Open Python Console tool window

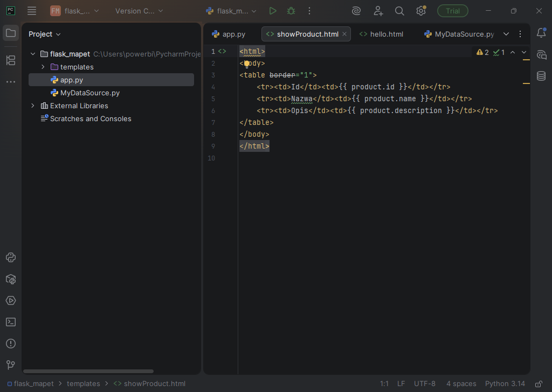(11, 257)
